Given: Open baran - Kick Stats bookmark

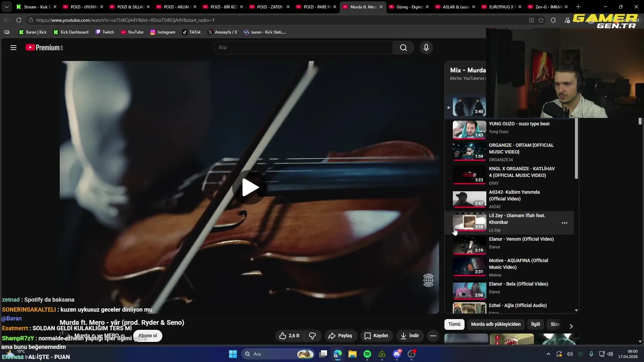Looking at the screenshot, I should click(265, 32).
